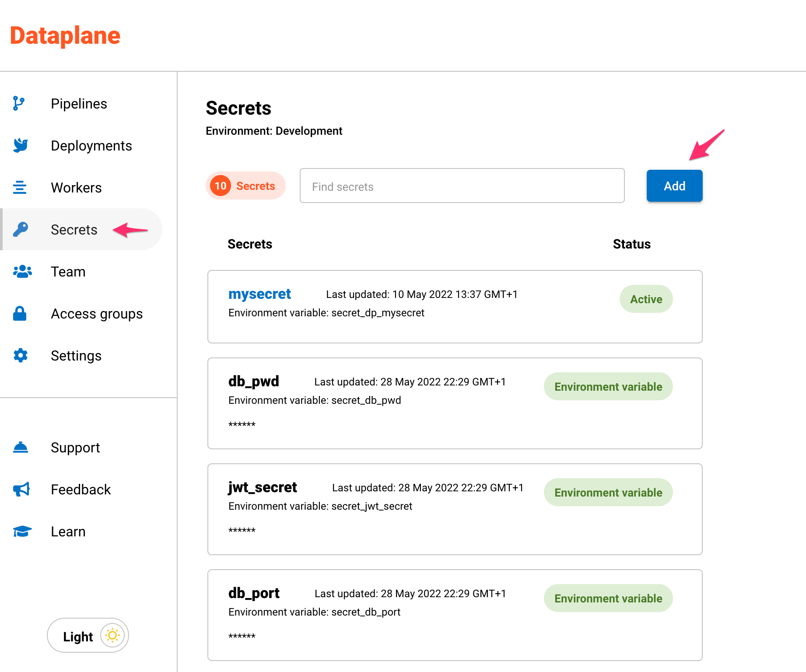This screenshot has height=672, width=806.
Task: Focus the Find secrets search field
Action: pyautogui.click(x=462, y=186)
